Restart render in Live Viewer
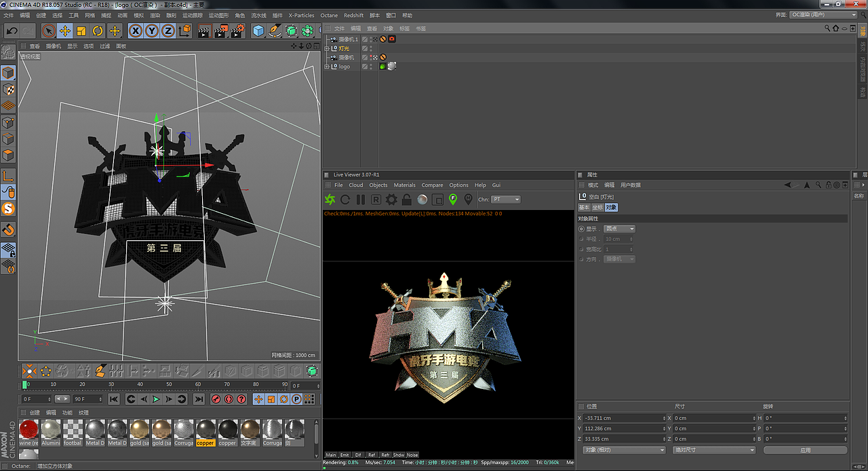The image size is (868, 471). (345, 200)
